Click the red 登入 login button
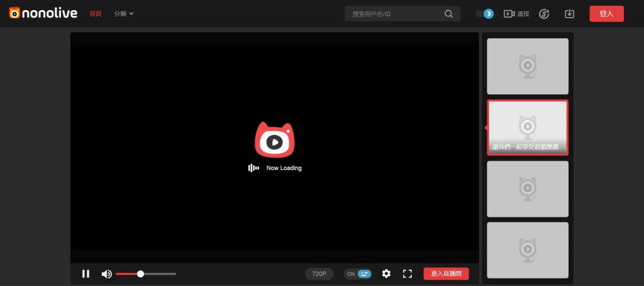 606,14
